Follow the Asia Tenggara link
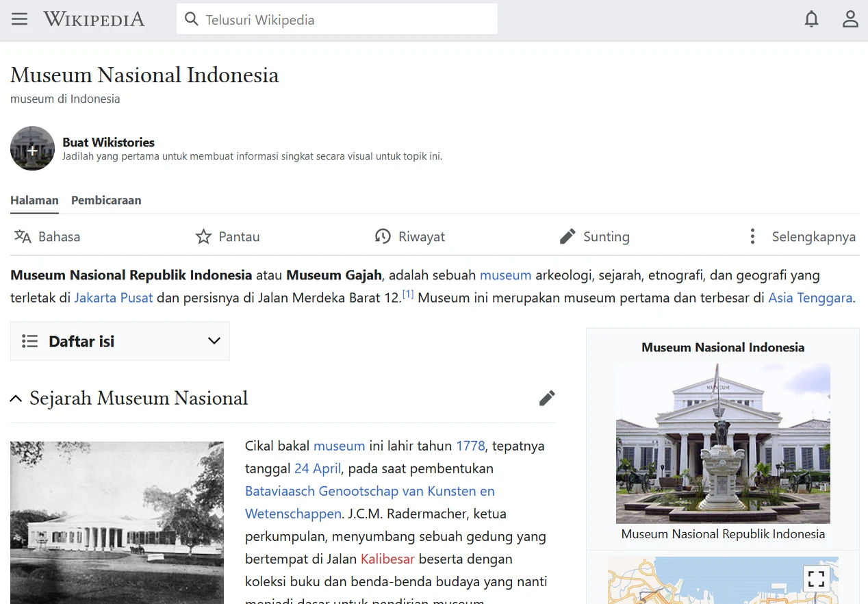The width and height of the screenshot is (868, 604). (810, 298)
